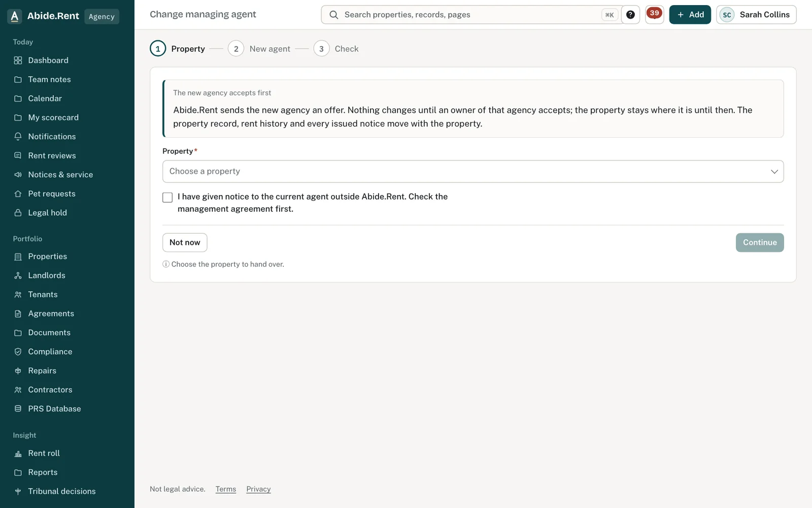This screenshot has height=508, width=812.
Task: Expand property list using the chevron arrow
Action: [x=774, y=172]
